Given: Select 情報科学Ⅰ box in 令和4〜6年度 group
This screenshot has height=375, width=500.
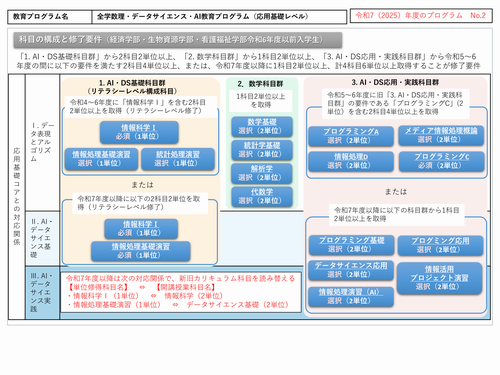Looking at the screenshot, I should click(x=139, y=132).
